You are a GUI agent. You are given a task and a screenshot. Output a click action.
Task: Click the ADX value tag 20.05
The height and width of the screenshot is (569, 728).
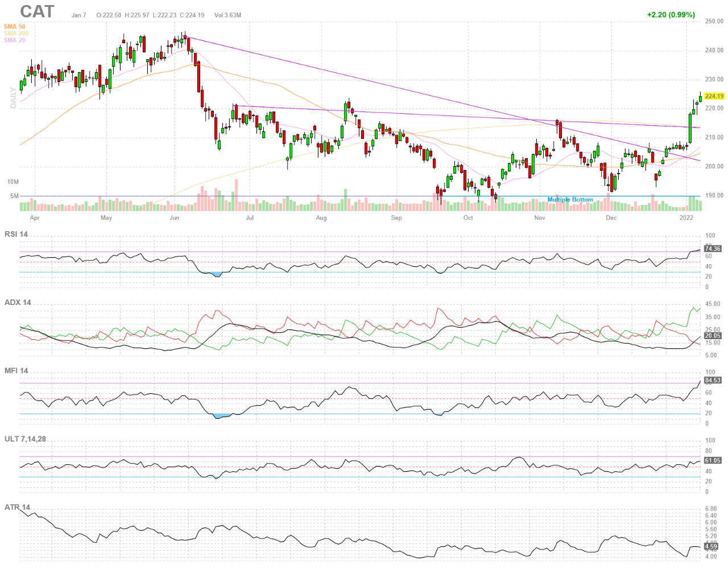click(713, 336)
